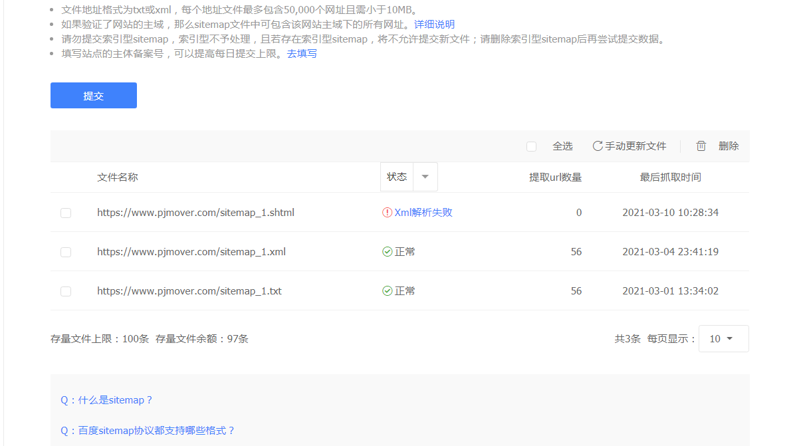The image size is (799, 446).
Task: Open the 状态 status filter dropdown
Action: tap(424, 177)
